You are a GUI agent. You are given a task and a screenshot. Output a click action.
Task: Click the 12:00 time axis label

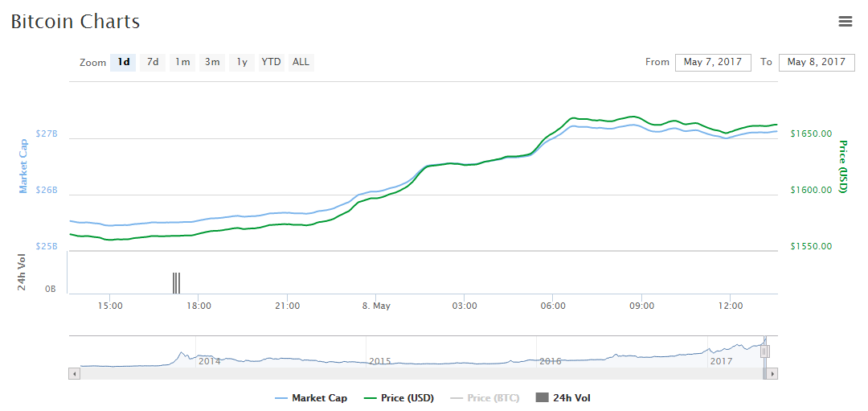[730, 306]
